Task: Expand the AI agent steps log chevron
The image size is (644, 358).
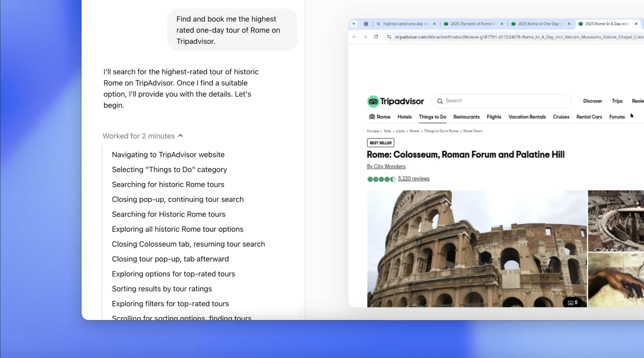Action: [x=181, y=136]
